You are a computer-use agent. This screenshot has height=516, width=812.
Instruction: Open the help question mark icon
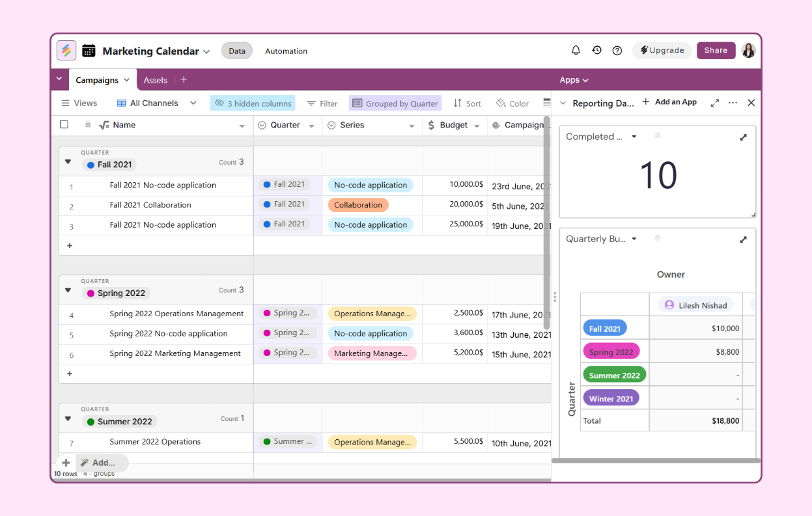pyautogui.click(x=617, y=51)
